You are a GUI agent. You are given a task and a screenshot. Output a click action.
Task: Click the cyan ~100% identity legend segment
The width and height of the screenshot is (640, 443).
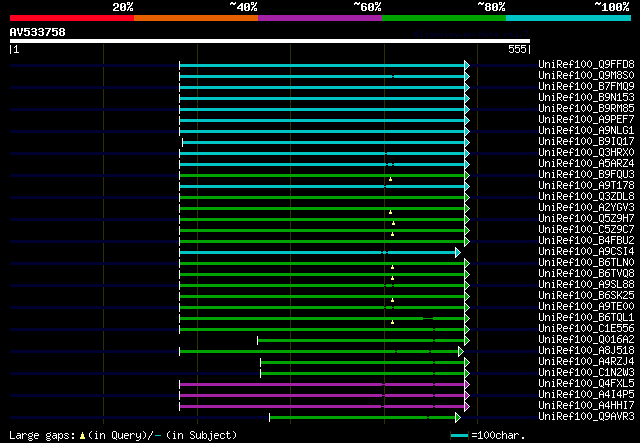click(569, 18)
